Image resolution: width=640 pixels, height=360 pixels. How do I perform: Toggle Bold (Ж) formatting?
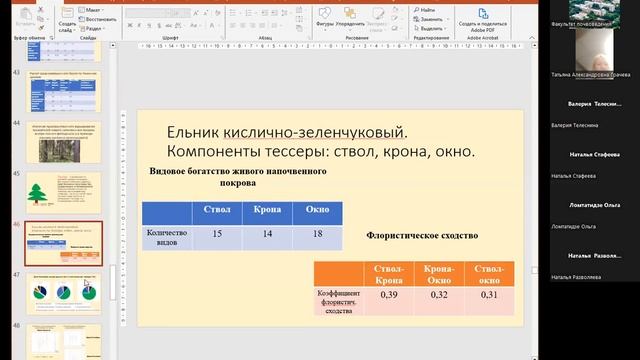[130, 26]
